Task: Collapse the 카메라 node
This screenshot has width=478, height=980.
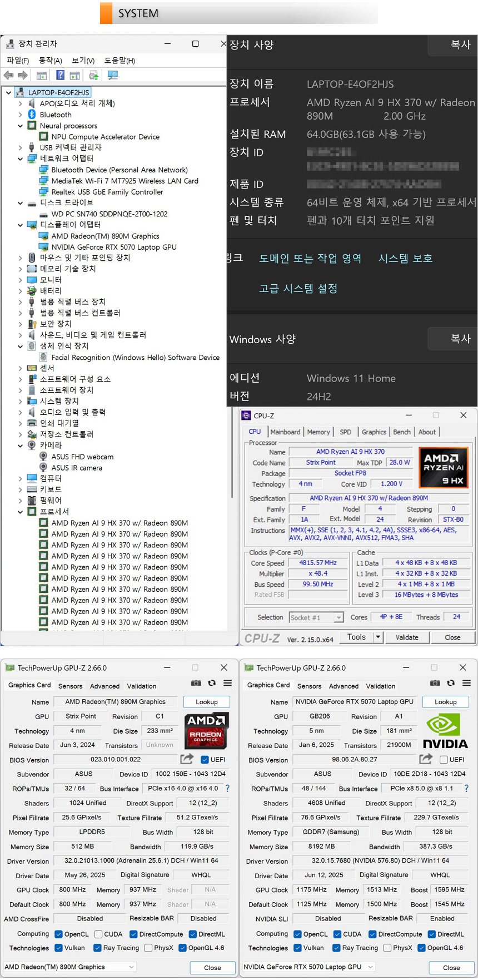Action: click(21, 446)
